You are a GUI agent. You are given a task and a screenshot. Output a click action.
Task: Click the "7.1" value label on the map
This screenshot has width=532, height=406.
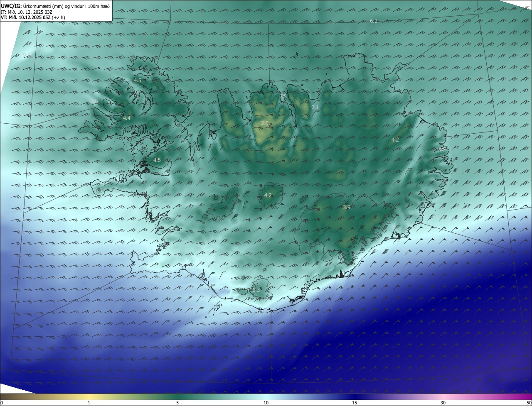click(315, 108)
